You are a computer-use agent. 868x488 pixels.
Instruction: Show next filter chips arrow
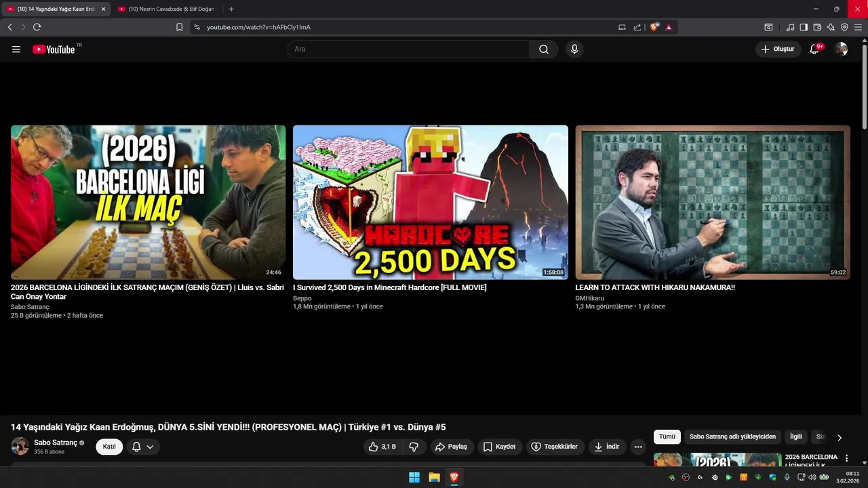coord(840,438)
